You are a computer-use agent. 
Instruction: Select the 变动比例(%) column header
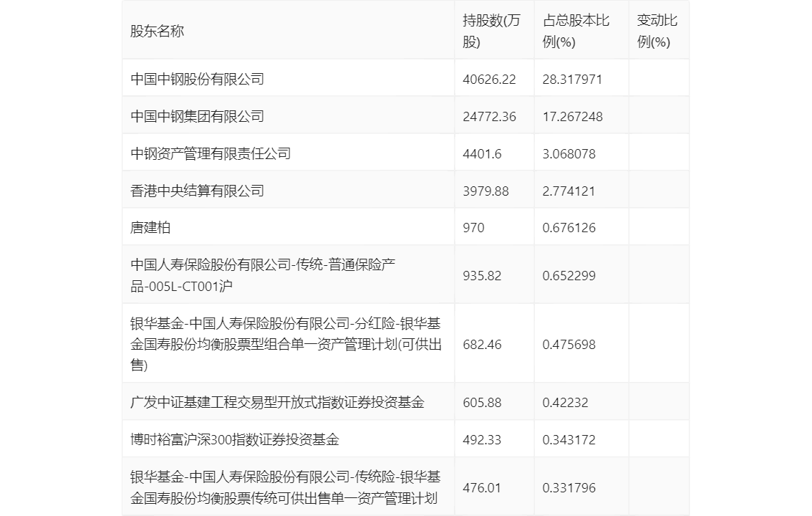(657, 31)
